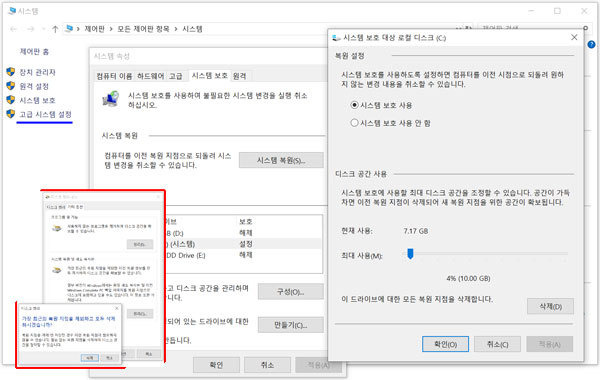Click the up arrow in System window
This screenshot has width=600, height=380.
pyautogui.click(x=55, y=29)
